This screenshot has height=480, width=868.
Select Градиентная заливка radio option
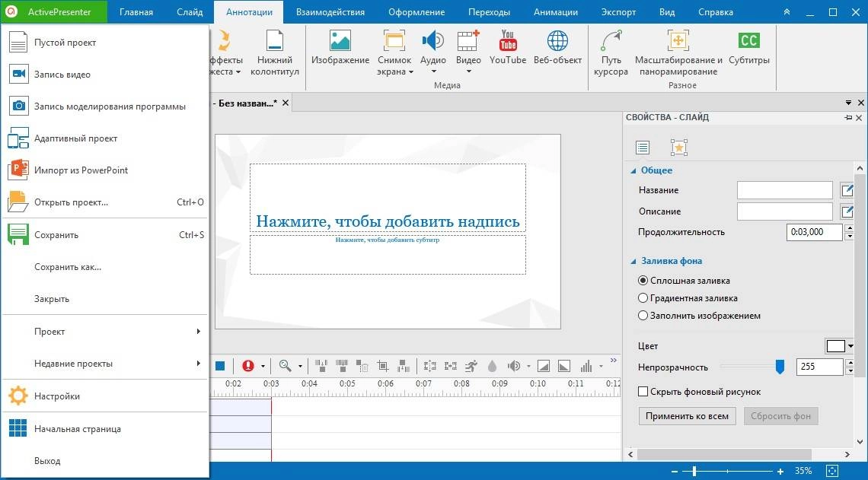(x=643, y=298)
